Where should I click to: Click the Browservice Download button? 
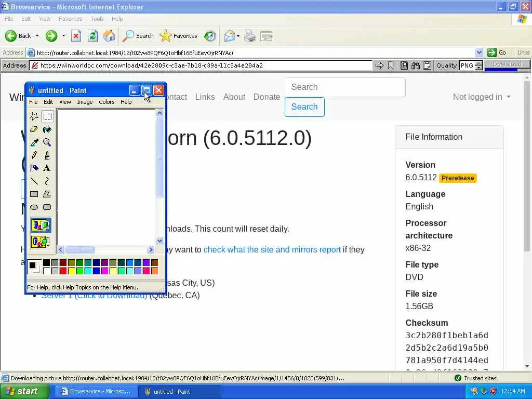507,64
